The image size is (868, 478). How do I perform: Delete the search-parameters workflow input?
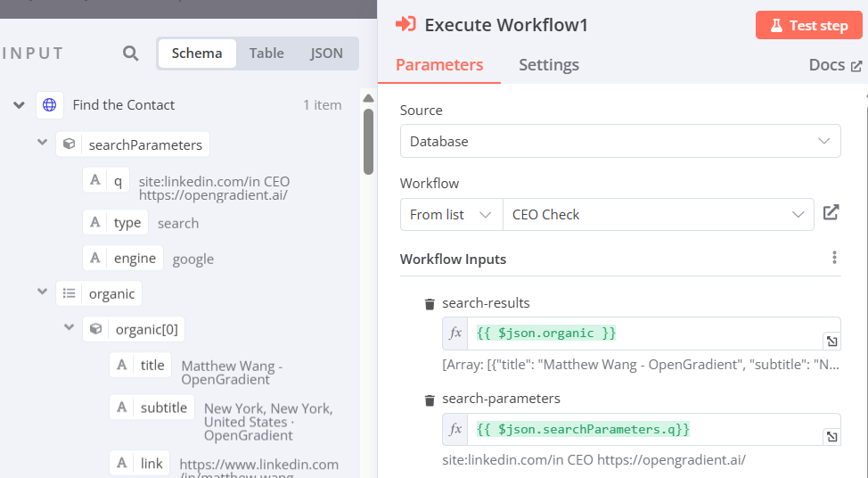tap(430, 400)
